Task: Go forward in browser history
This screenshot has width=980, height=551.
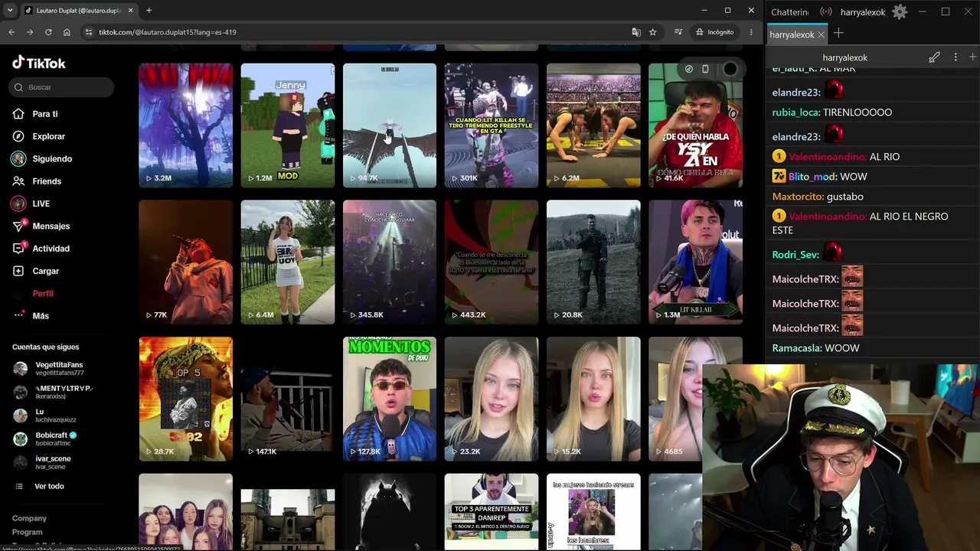Action: pyautogui.click(x=30, y=32)
